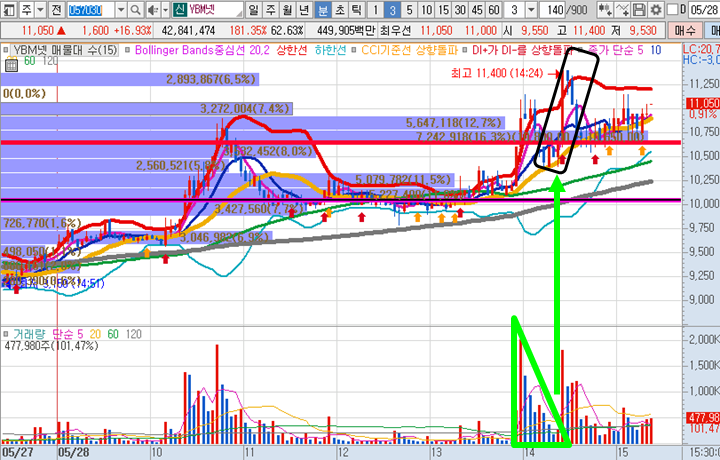Select the 45 minute interval

[x=477, y=10]
